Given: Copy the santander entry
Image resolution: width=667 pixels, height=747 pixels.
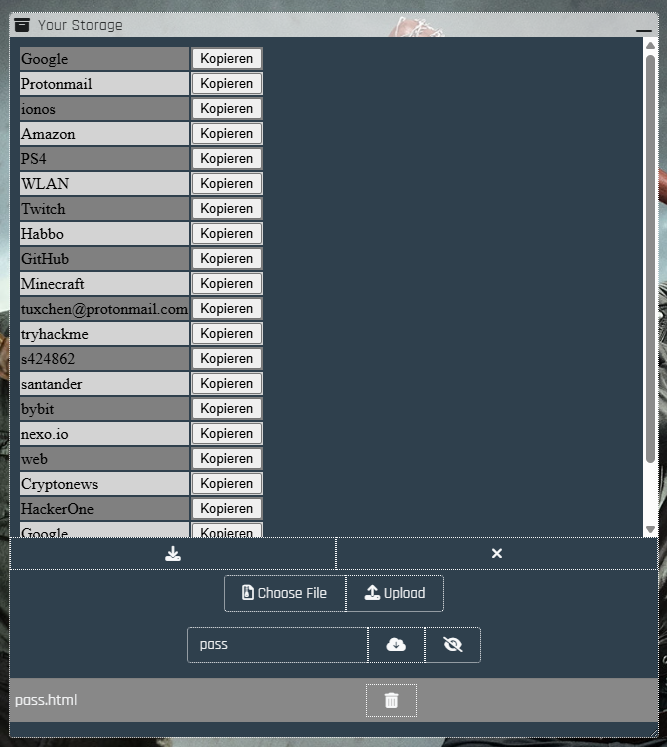Looking at the screenshot, I should point(227,384).
